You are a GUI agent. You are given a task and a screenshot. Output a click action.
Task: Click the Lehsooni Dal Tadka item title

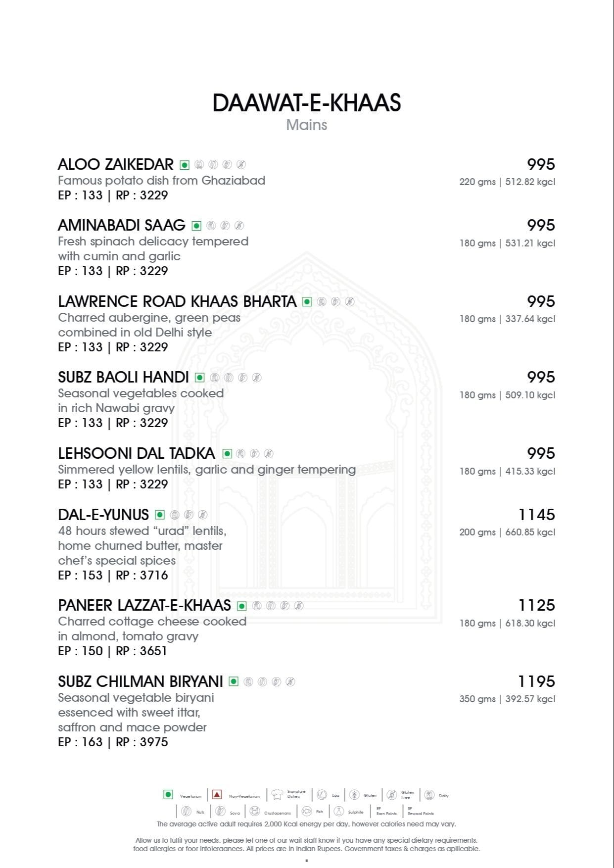[136, 453]
